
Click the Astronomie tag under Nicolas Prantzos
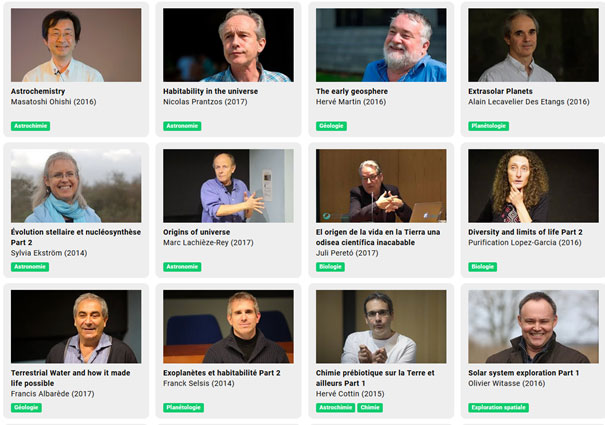coord(182,126)
